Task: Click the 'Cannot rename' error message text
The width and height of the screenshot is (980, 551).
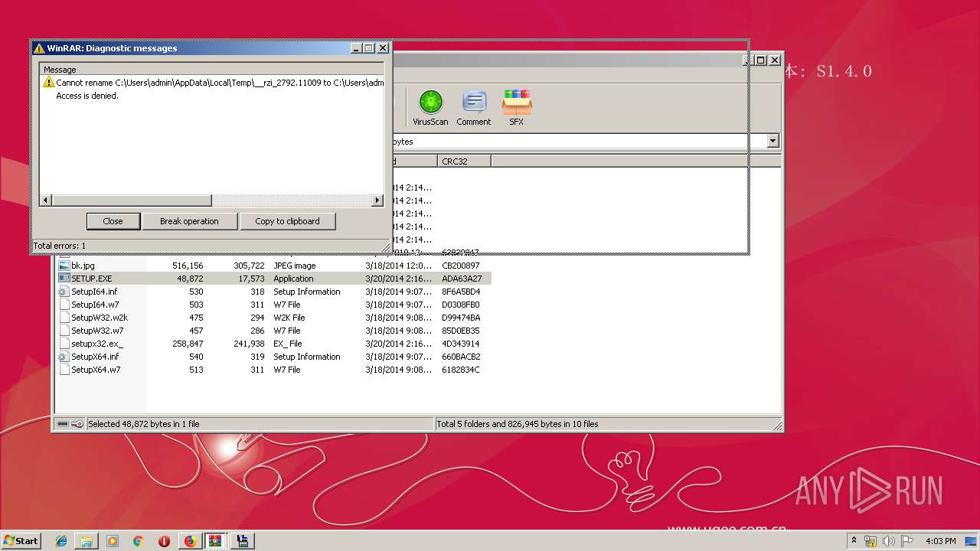Action: coord(220,83)
